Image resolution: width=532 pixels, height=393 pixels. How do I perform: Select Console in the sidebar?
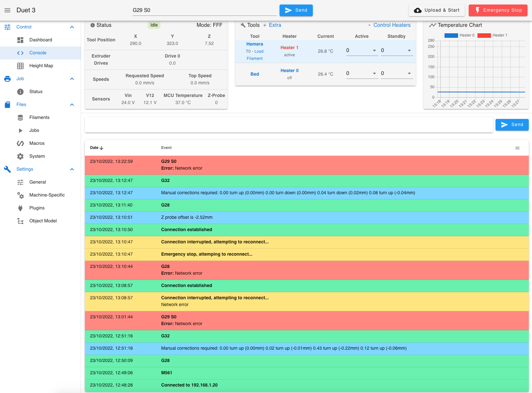click(x=40, y=53)
